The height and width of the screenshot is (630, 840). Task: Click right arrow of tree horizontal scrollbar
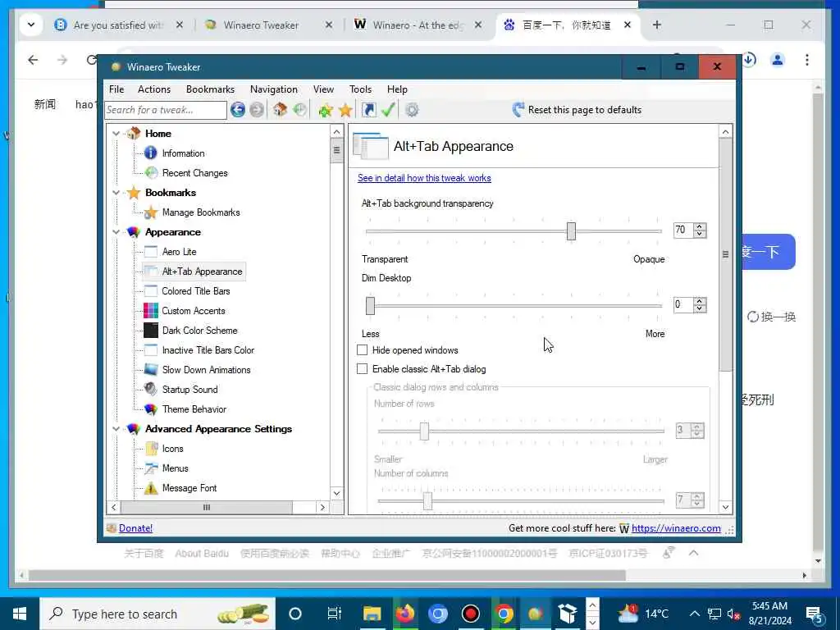[322, 507]
